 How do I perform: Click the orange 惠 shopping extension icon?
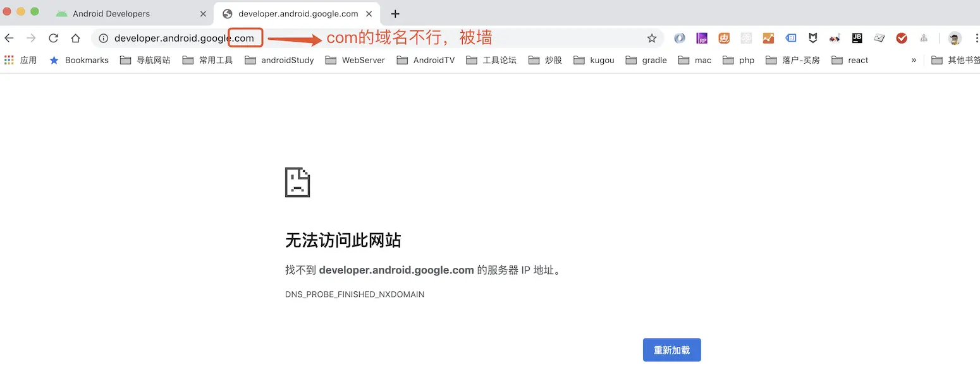724,38
